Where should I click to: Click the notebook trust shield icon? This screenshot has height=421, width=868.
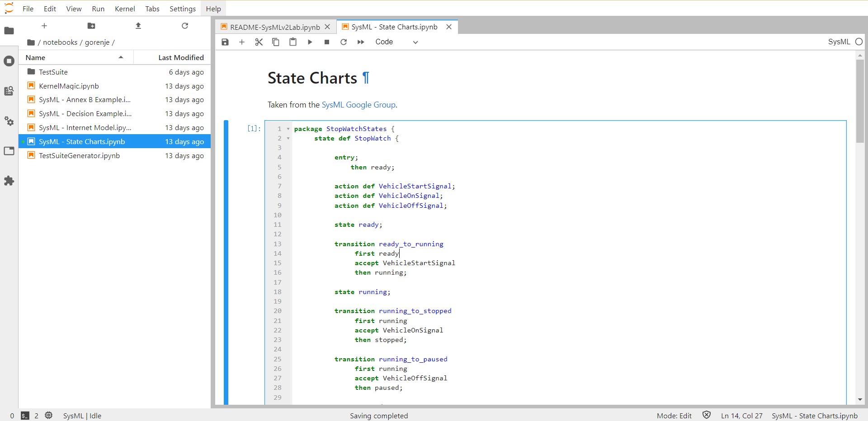[707, 415]
